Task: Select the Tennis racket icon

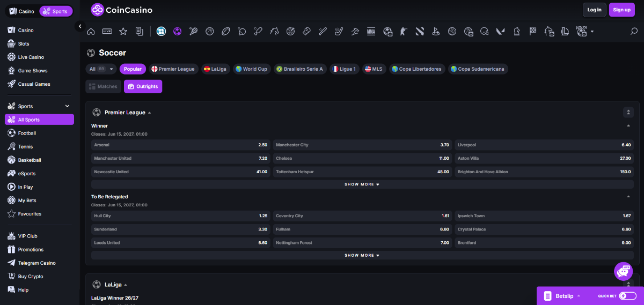Action: tap(193, 32)
